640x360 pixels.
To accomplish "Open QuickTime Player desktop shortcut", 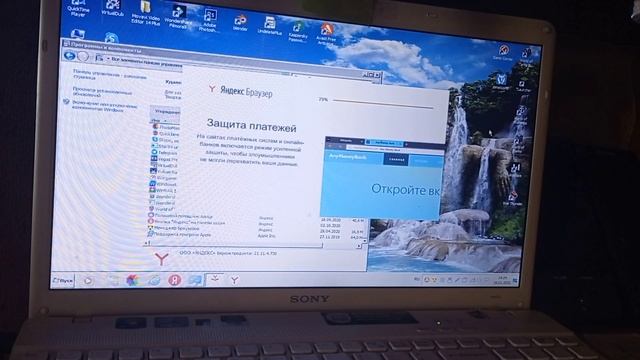I will 78,8.
